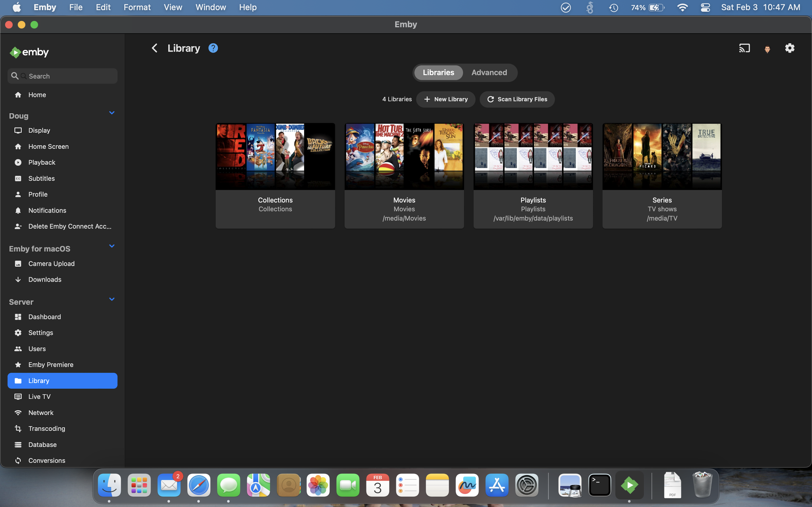
Task: Go back using the back arrow
Action: (x=154, y=48)
